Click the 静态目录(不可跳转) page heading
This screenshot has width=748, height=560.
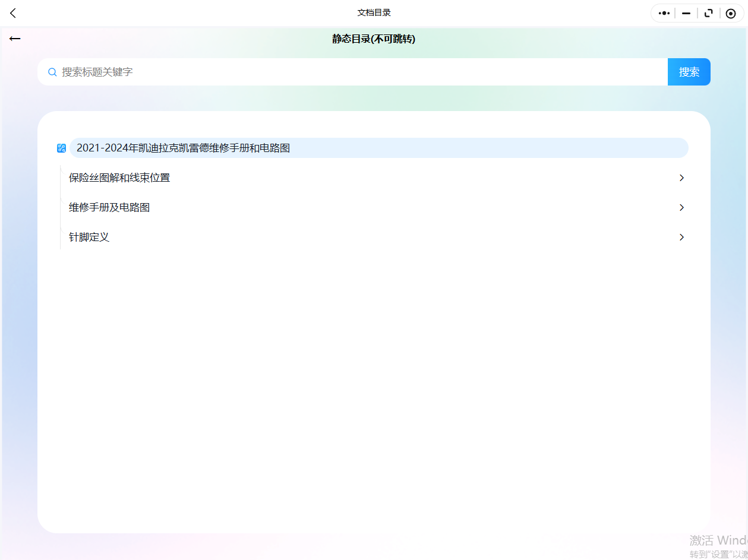374,39
